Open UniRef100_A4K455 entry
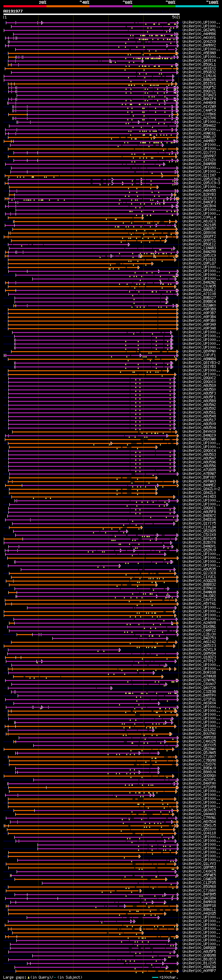This screenshot has width=222, height=980. pos(199,191)
